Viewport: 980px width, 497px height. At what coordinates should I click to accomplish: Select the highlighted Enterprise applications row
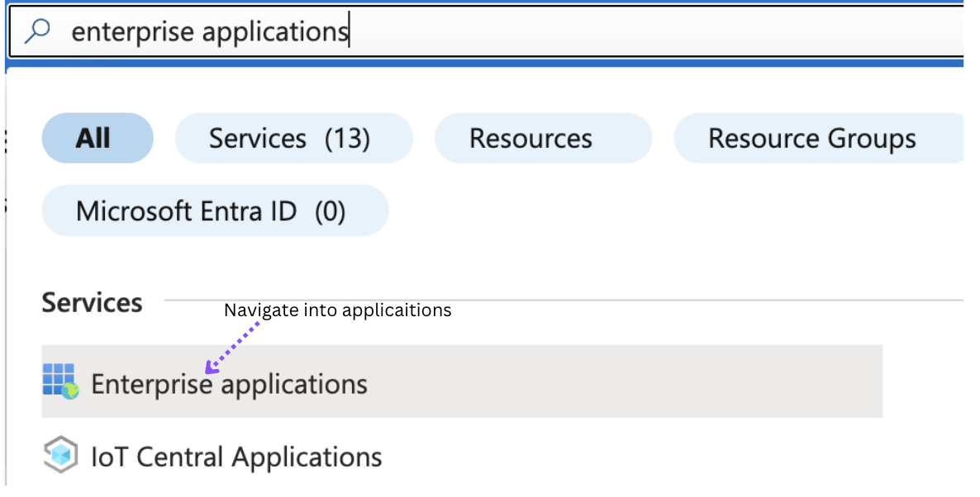454,382
